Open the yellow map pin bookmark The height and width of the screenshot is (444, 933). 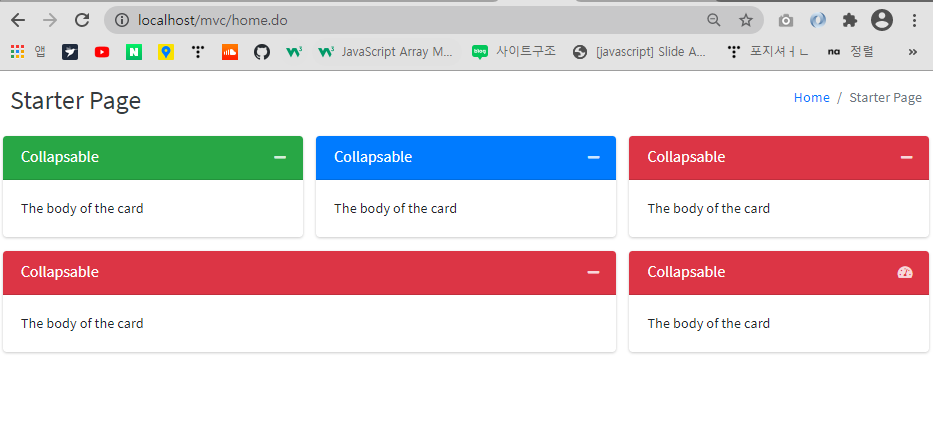coord(166,52)
